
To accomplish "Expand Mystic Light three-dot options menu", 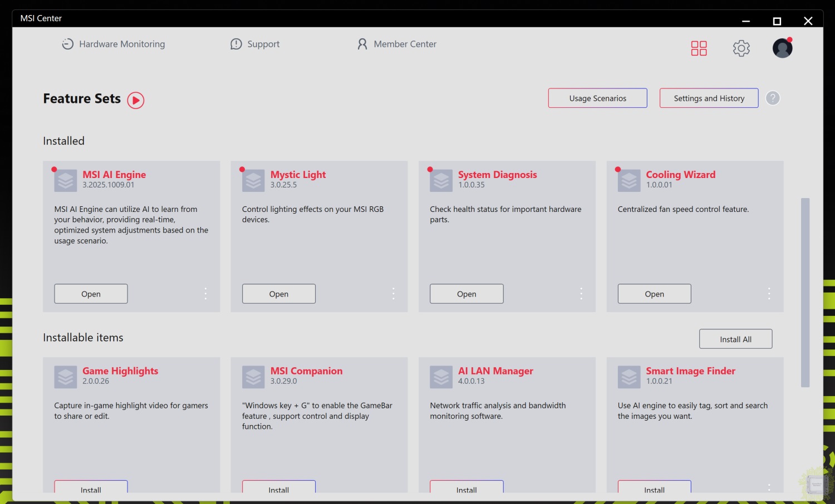I will (x=393, y=294).
